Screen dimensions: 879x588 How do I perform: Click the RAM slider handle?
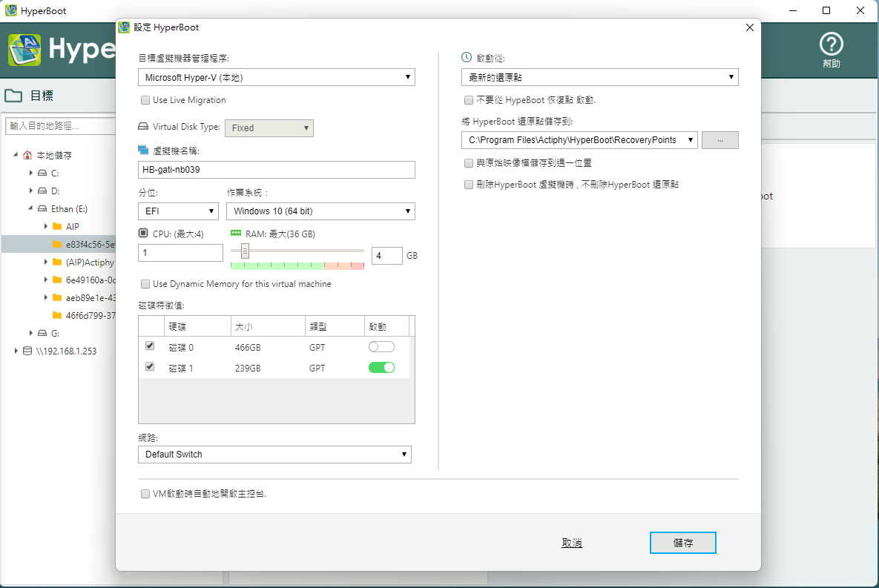tap(245, 251)
